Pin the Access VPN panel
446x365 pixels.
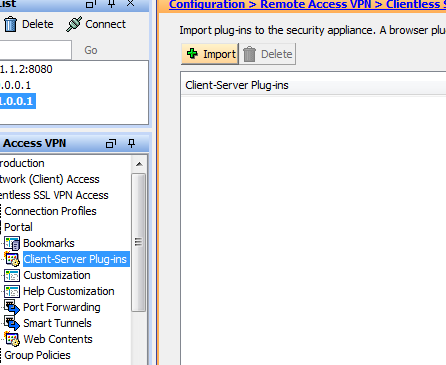pos(132,143)
